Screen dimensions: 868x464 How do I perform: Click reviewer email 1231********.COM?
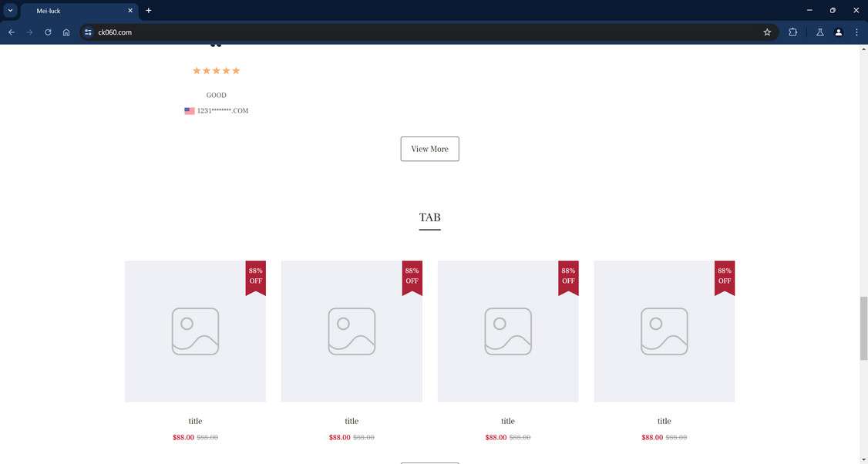point(223,111)
